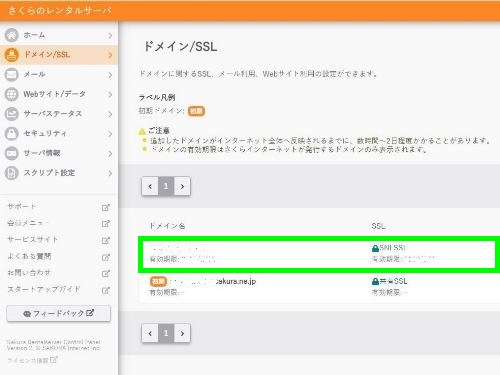The width and height of the screenshot is (500, 375).
Task: Open スクリプト設定 menu item
Action: tap(59, 173)
